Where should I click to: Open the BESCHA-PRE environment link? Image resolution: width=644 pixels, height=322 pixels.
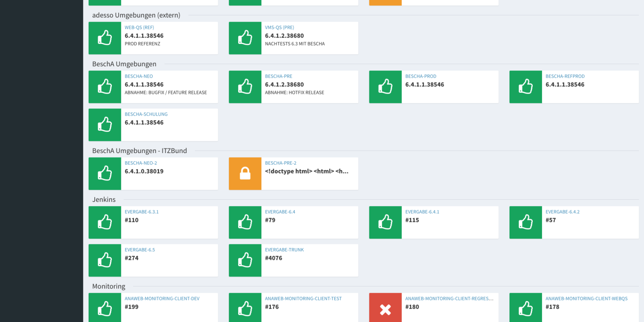278,77
